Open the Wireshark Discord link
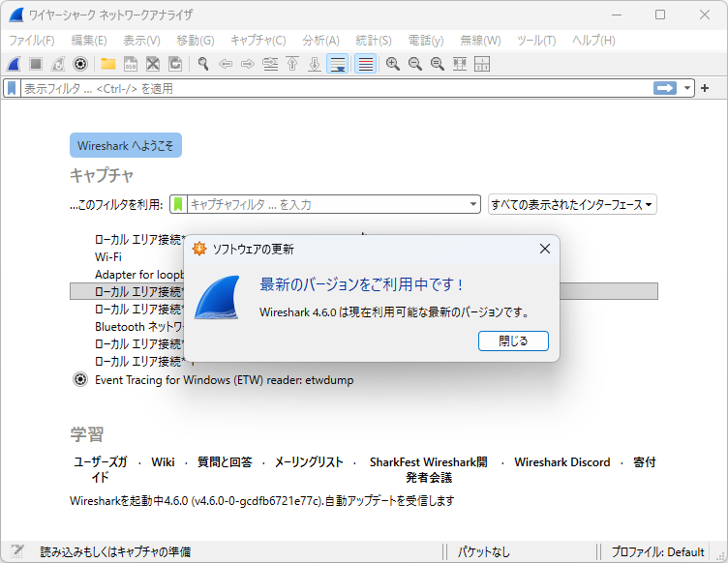The image size is (728, 563). pos(562,461)
